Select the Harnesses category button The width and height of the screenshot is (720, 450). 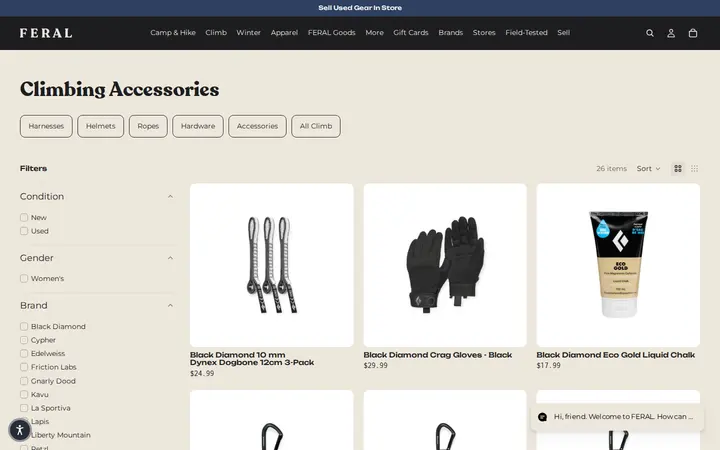46,126
